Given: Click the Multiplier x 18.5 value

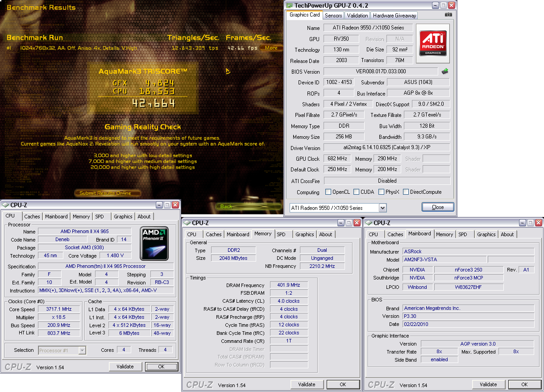Looking at the screenshot, I should (x=58, y=317).
